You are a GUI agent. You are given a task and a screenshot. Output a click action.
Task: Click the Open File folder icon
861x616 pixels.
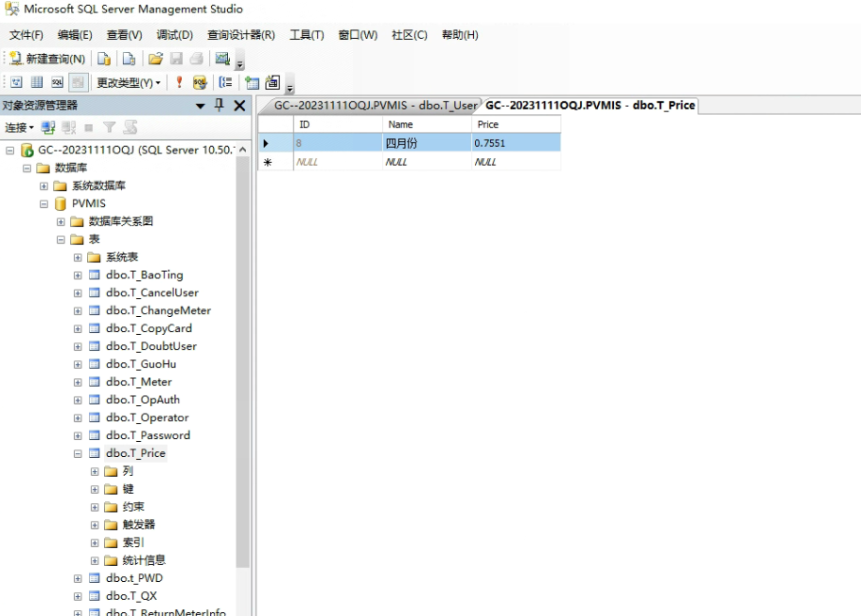coord(155,59)
